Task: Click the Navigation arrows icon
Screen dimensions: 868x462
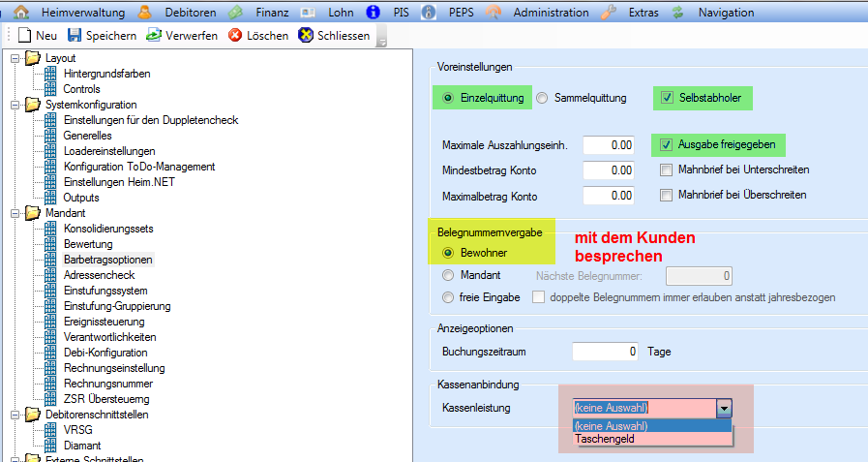Action: click(678, 12)
